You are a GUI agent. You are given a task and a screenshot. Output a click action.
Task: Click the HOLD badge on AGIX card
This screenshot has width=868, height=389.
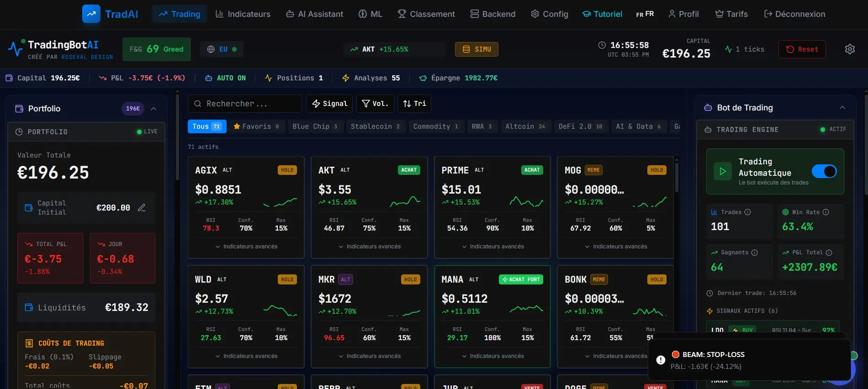[287, 170]
